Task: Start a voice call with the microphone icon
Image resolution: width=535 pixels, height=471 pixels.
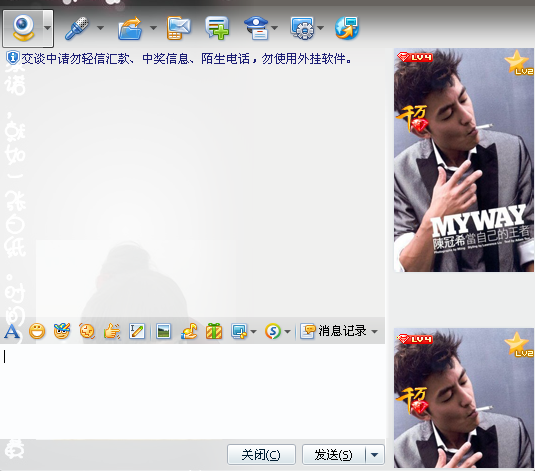Action: click(x=77, y=29)
